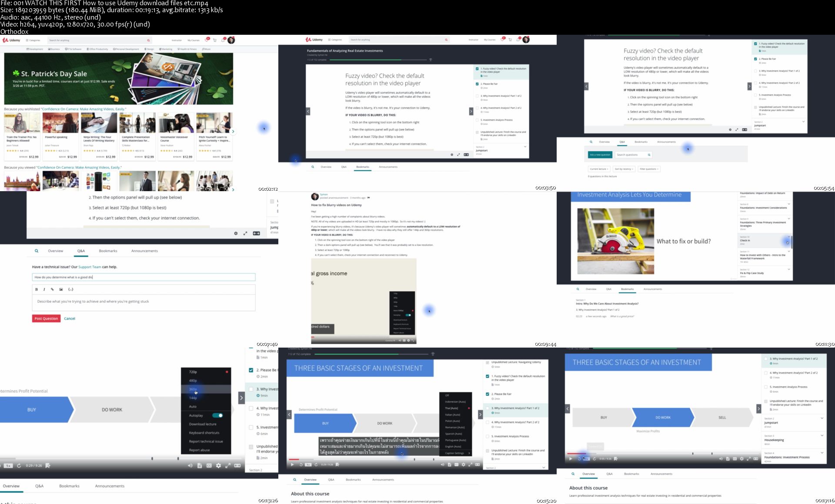The width and height of the screenshot is (835, 504).
Task: Check the '4. Why Invest' checkbox in the 00:13:26 frame
Action: pos(251,408)
